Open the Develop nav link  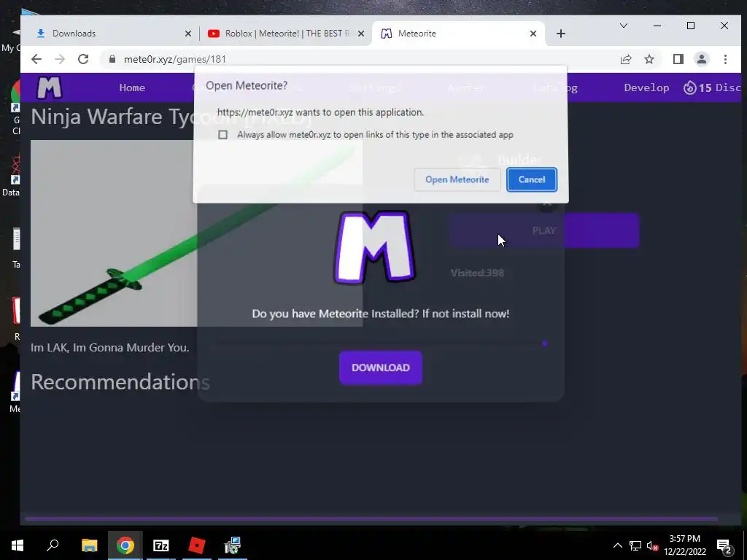click(646, 87)
